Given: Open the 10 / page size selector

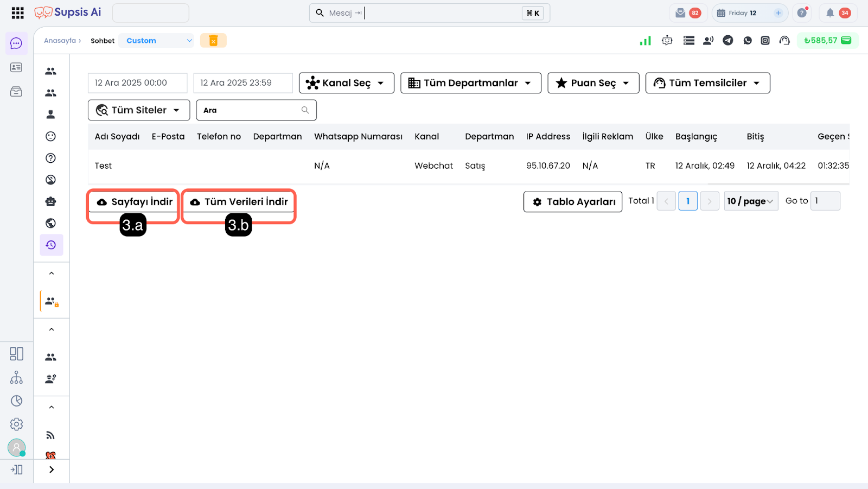Looking at the screenshot, I should pyautogui.click(x=751, y=201).
